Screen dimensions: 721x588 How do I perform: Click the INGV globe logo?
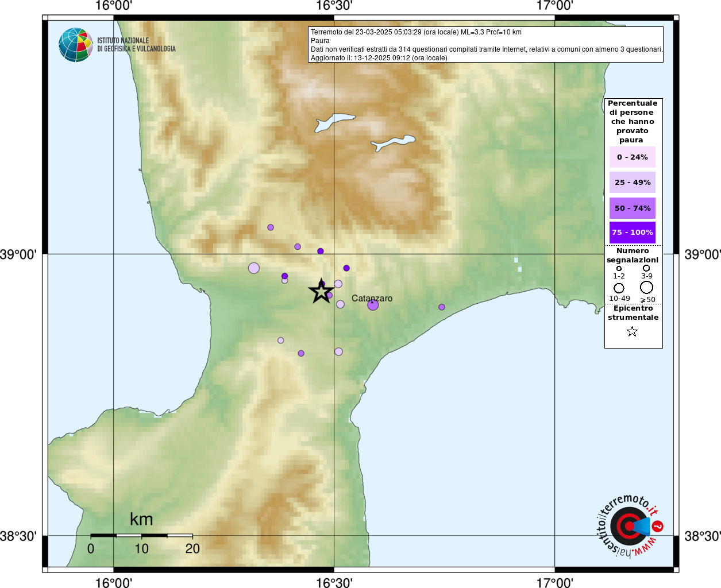(x=76, y=45)
